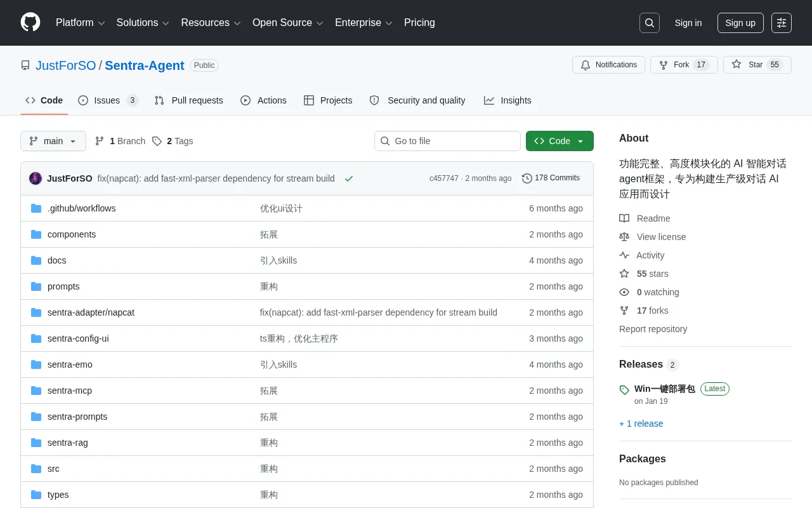
Task: Open the appearance settings icon button
Action: point(782,23)
